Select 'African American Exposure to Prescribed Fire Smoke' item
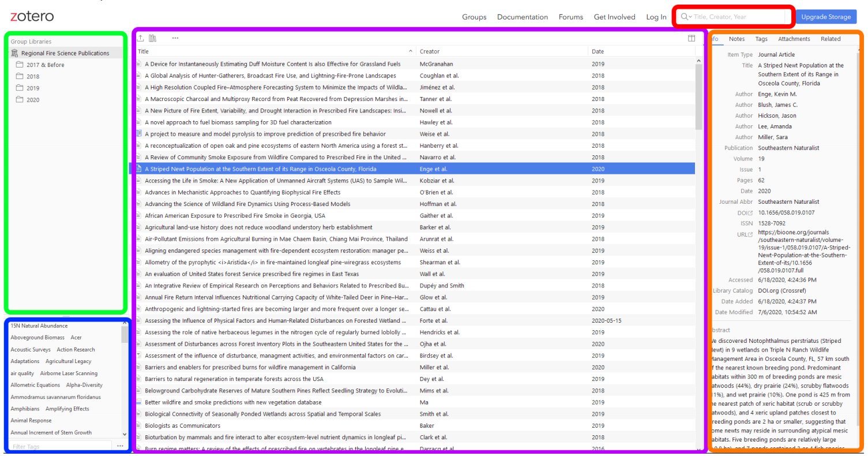 tap(415, 215)
